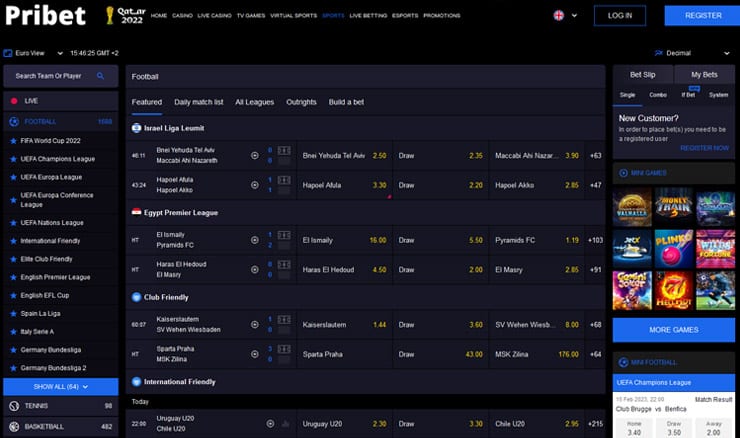Image resolution: width=740 pixels, height=438 pixels.
Task: Click the Israel flag icon by Liga Leumit
Action: tap(136, 128)
